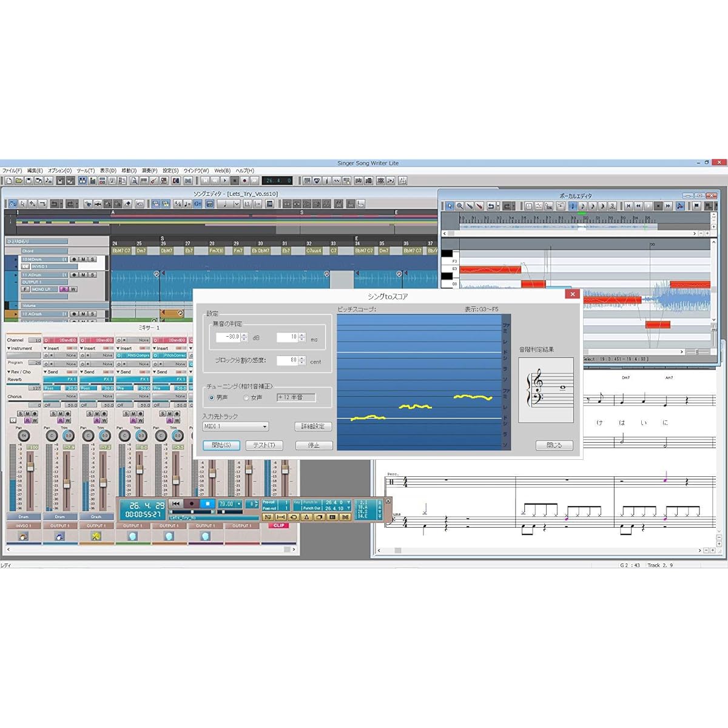
Task: Toggle the W button on the first mixer strip
Action: click(x=35, y=420)
